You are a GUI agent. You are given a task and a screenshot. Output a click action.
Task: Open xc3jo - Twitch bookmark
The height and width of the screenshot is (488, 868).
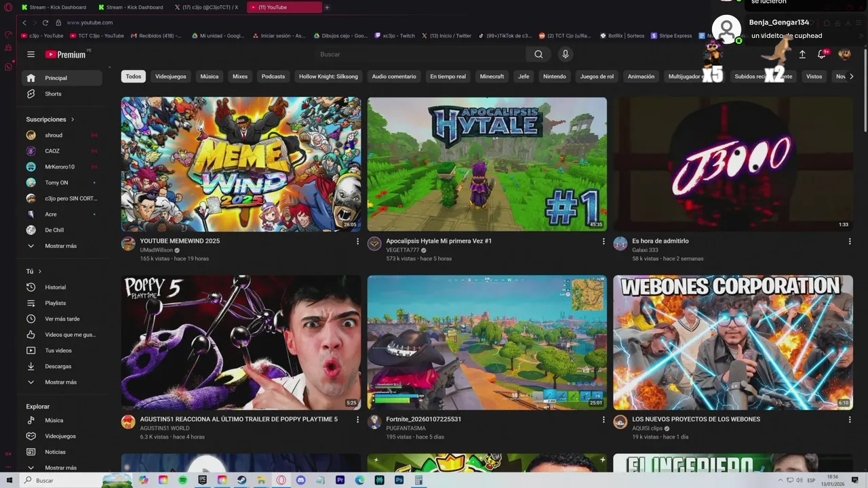coord(394,36)
